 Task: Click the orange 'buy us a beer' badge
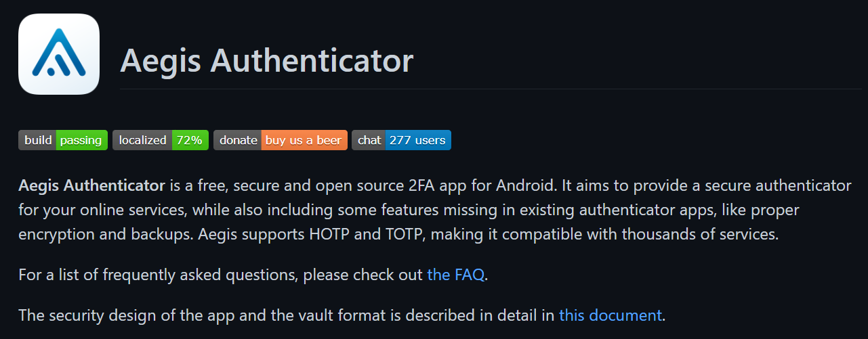click(x=304, y=140)
